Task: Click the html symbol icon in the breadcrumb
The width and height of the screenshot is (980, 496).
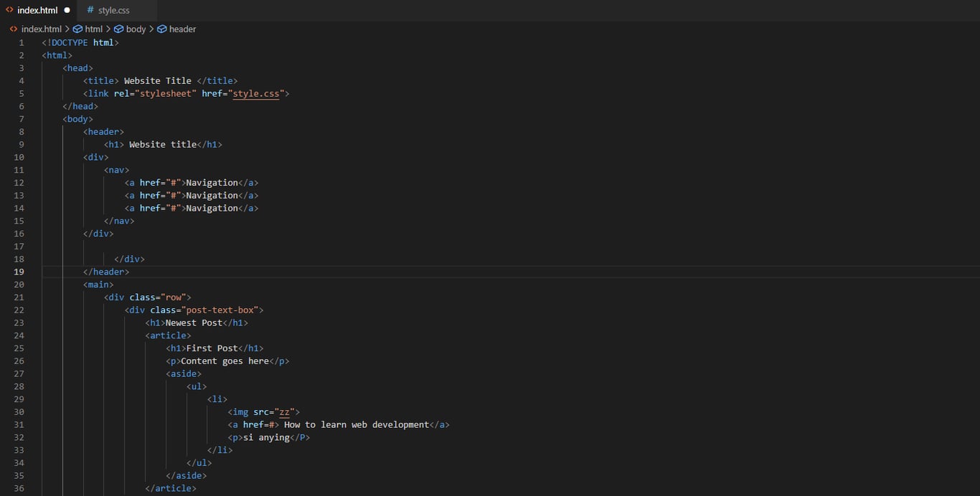Action: tap(77, 29)
